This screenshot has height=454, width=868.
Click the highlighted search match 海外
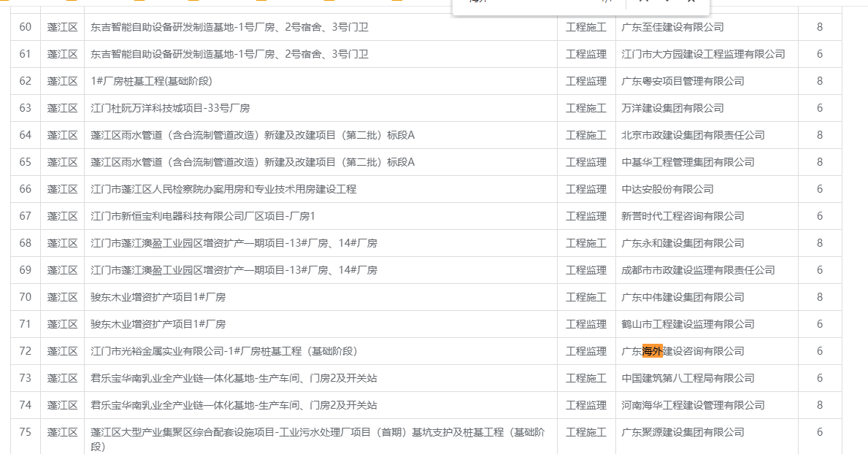click(652, 351)
